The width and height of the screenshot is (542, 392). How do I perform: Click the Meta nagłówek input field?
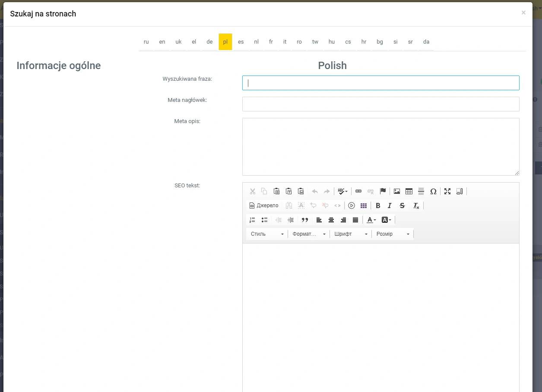click(380, 104)
